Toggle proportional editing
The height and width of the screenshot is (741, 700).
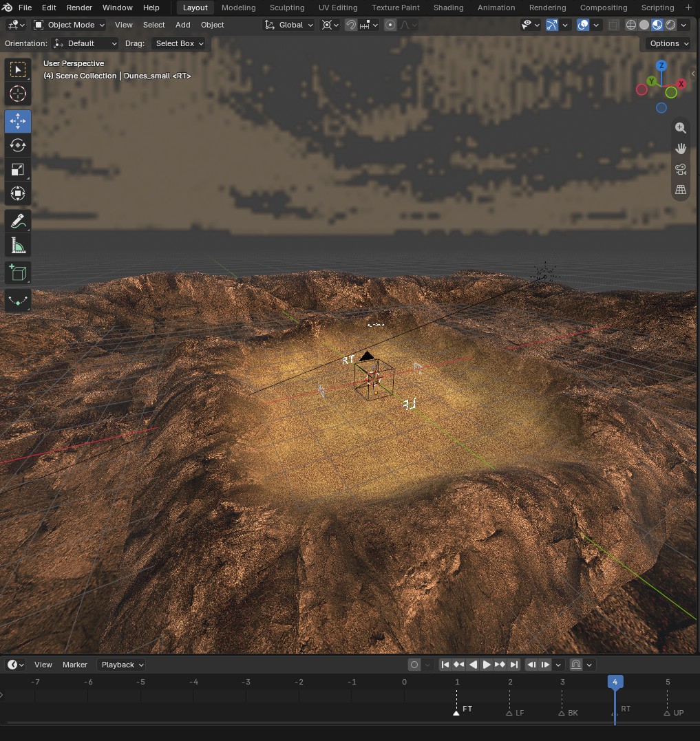tap(390, 25)
